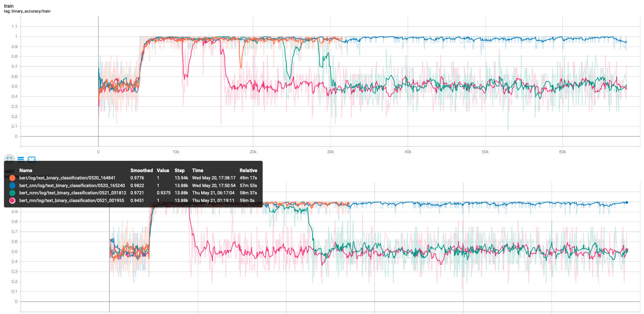Image resolution: width=644 pixels, height=314 pixels.
Task: Click the smoothed value 0.9776
Action: (137, 178)
